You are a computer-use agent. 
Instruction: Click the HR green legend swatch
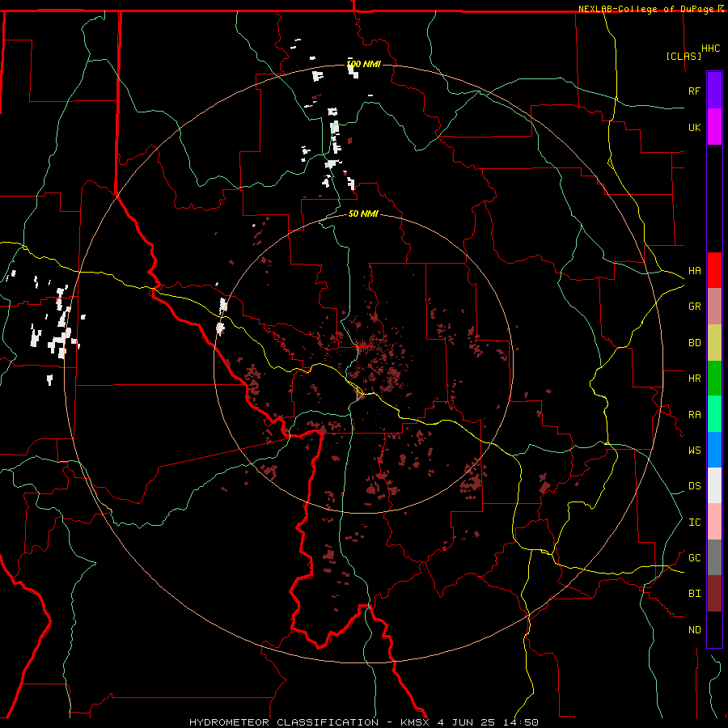coord(714,378)
